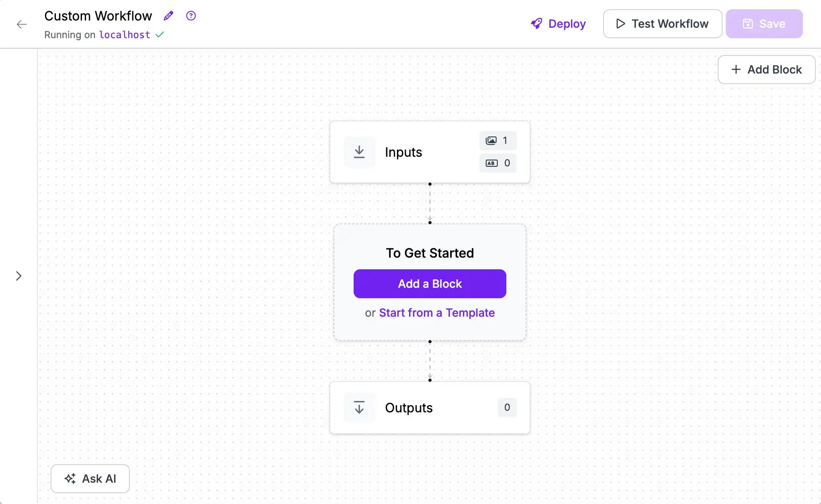This screenshot has height=504, width=821.
Task: Click the help question mark icon
Action: (190, 16)
